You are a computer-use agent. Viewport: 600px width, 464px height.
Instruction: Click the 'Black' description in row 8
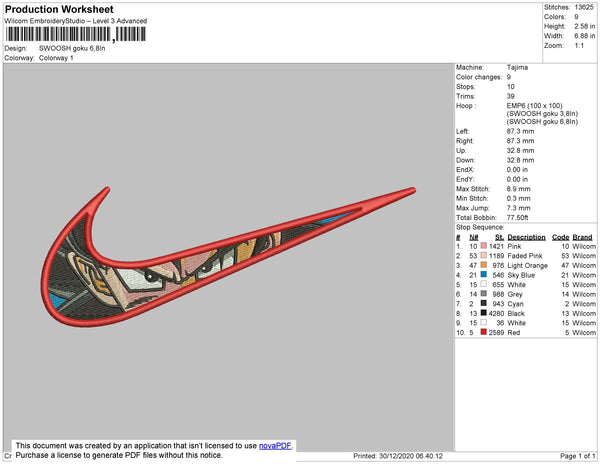point(516,313)
